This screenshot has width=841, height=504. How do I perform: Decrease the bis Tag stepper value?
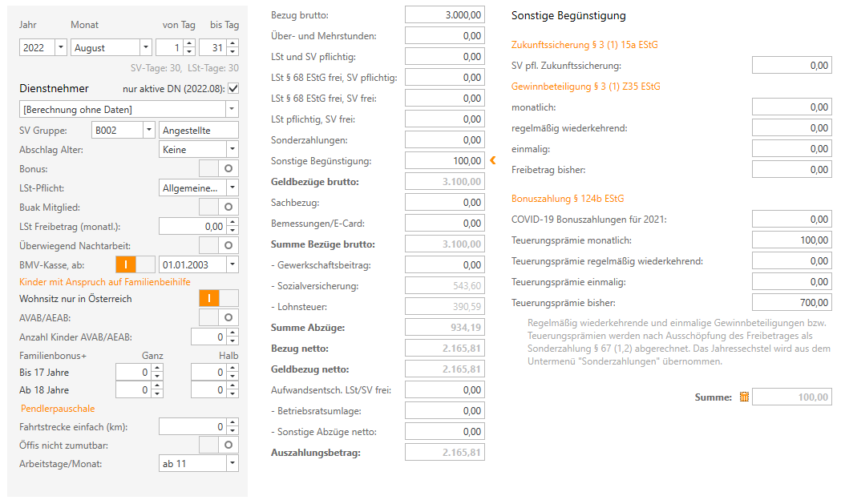pyautogui.click(x=232, y=52)
